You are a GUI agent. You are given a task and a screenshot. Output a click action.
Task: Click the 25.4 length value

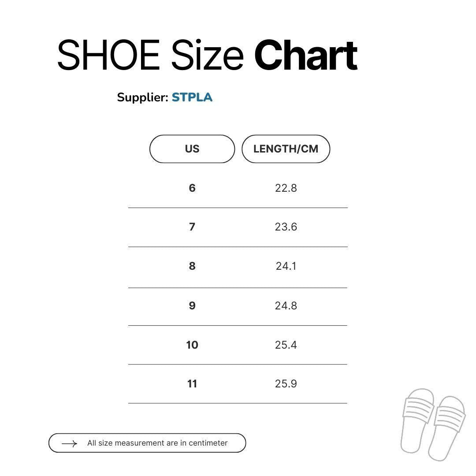pos(286,345)
